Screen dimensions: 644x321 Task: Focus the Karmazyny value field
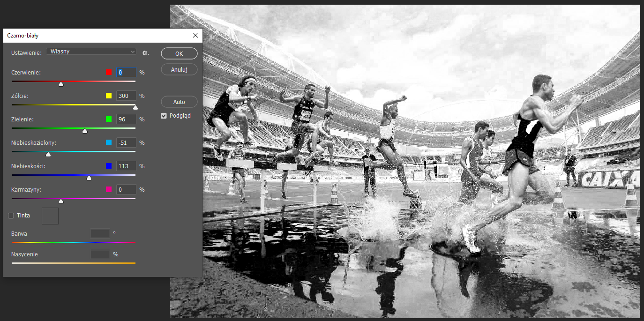(126, 189)
